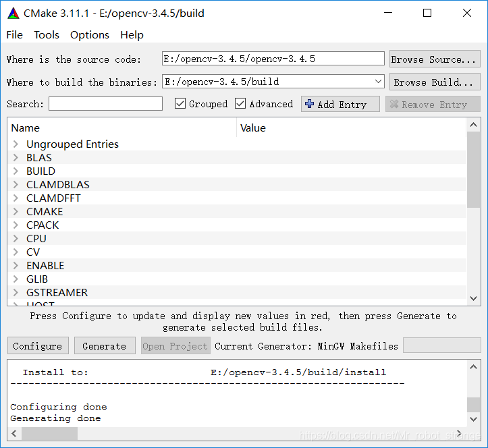The image size is (488, 448).
Task: Select the GSTREAMER row label
Action: pyautogui.click(x=57, y=292)
